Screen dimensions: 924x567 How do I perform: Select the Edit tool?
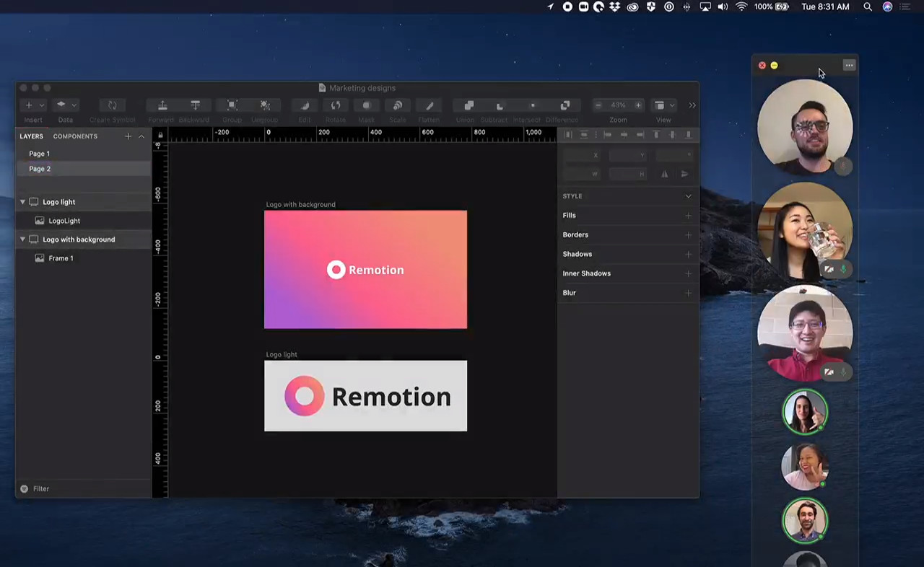(x=305, y=105)
